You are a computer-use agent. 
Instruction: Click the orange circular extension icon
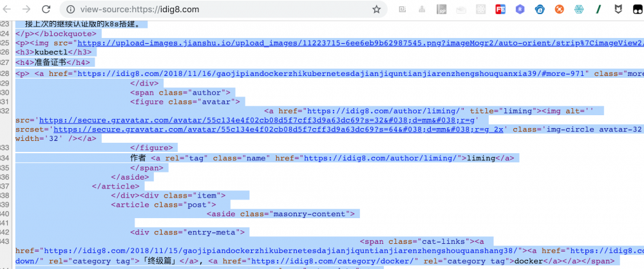pos(559,10)
